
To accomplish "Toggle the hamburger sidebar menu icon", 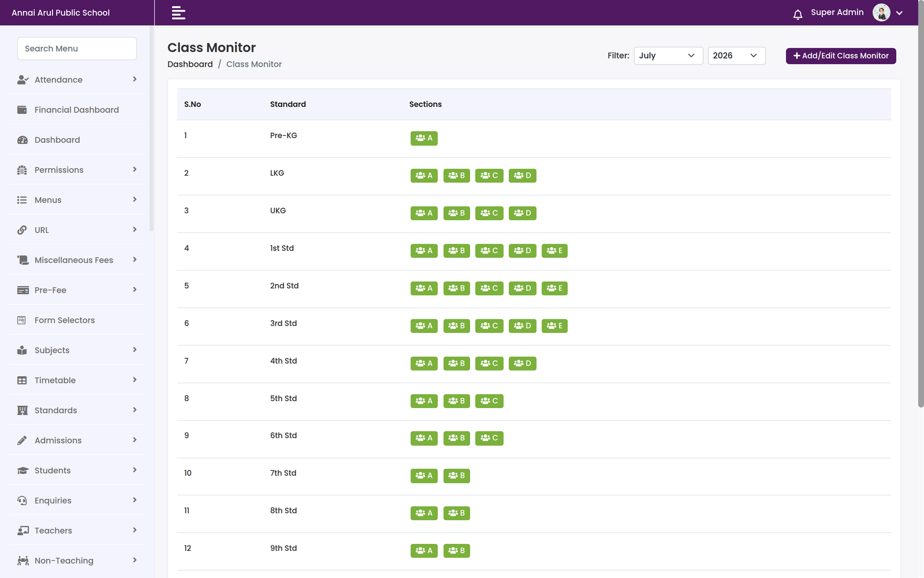I will click(178, 13).
